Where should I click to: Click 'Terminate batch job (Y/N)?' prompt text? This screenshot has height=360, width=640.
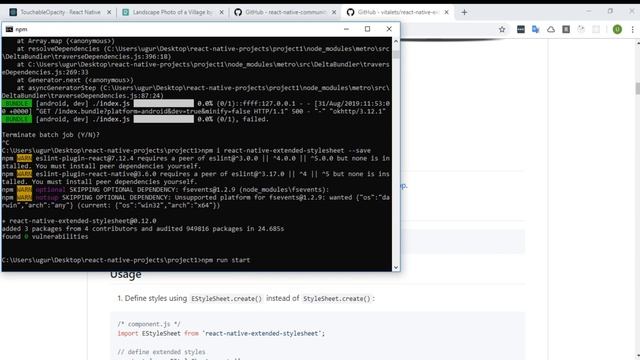51,135
